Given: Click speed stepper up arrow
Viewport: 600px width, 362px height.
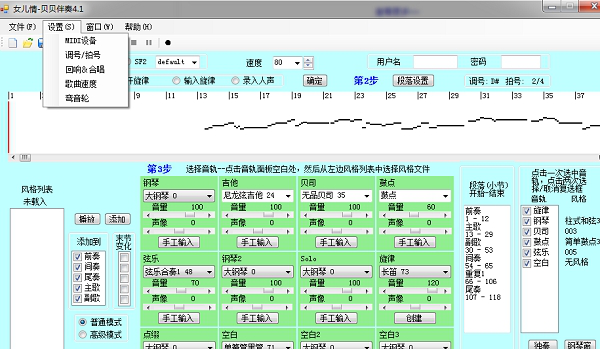Looking at the screenshot, I should [x=308, y=60].
